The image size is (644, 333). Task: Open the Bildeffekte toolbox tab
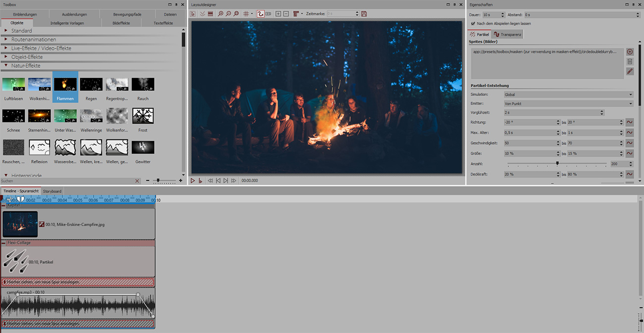(121, 23)
